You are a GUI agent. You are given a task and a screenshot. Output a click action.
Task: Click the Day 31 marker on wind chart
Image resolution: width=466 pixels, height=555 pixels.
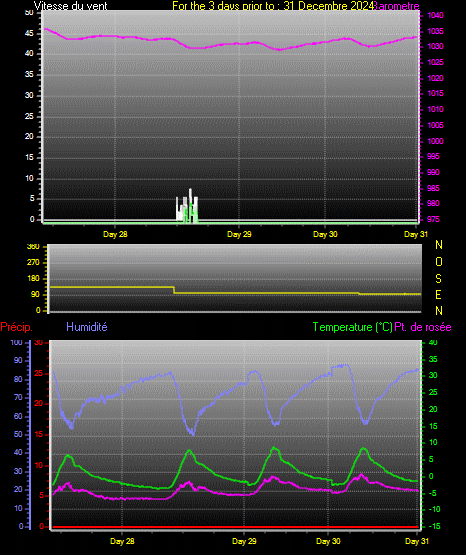[416, 234]
